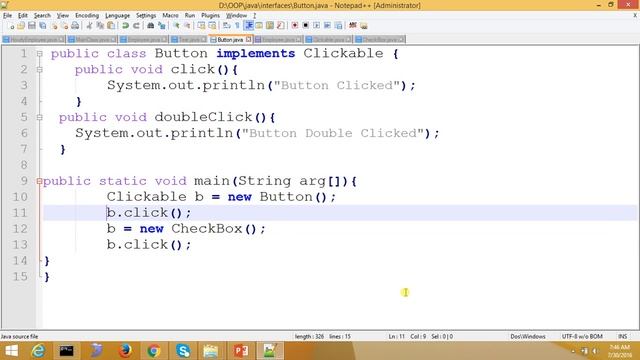Screen dimensions: 640x360
Task: Open Firefox from the taskbar
Action: [x=125, y=351]
